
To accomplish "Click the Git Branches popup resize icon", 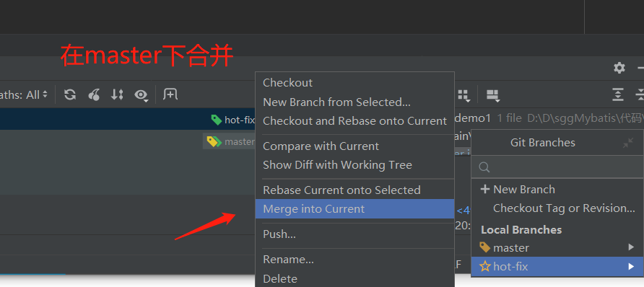I will click(x=628, y=143).
